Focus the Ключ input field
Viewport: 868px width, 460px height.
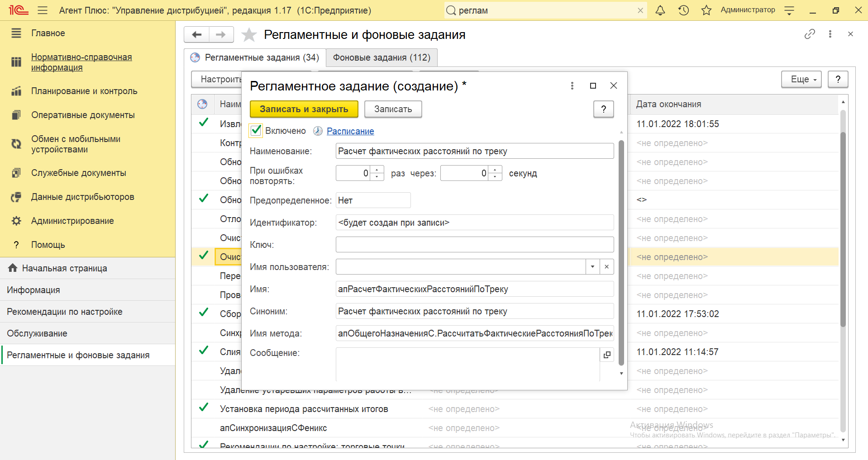(475, 245)
